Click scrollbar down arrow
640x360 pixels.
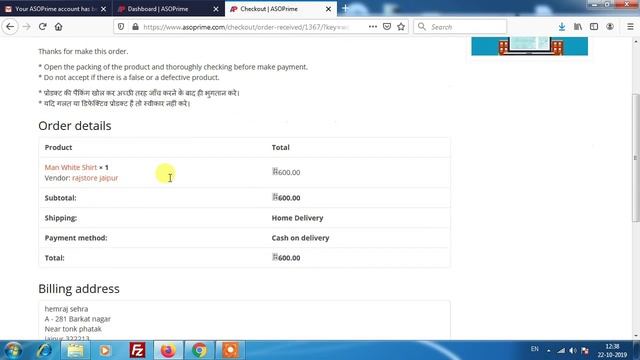pyautogui.click(x=636, y=336)
